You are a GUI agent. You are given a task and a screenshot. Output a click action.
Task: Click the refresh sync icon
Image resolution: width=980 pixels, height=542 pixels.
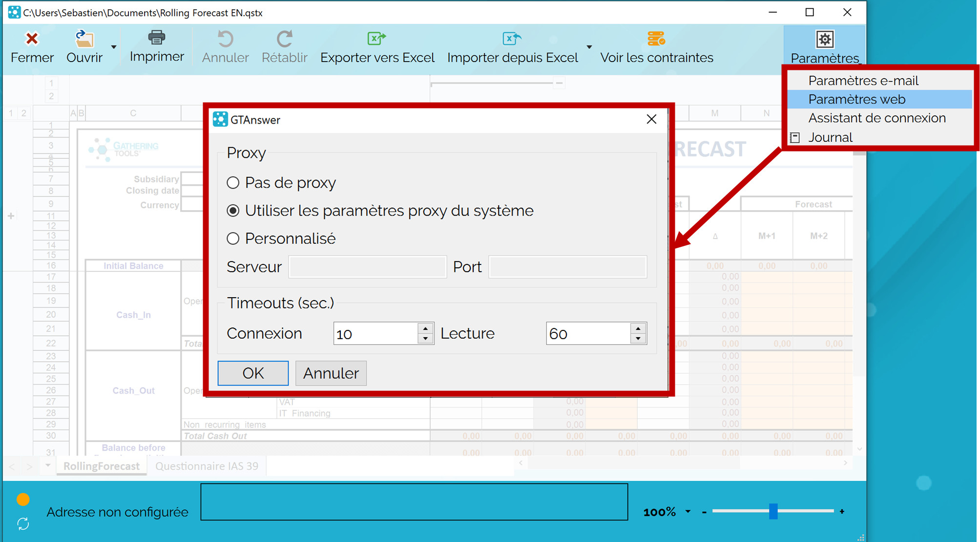point(23,524)
